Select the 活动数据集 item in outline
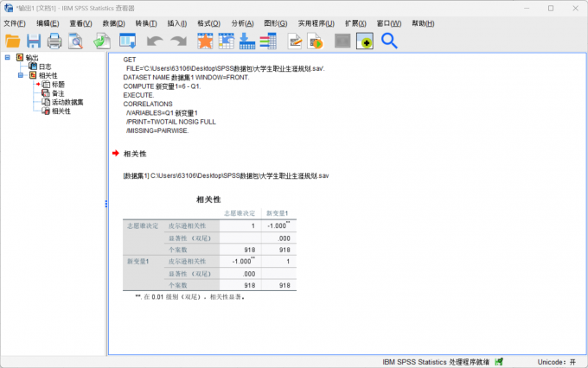 click(67, 102)
